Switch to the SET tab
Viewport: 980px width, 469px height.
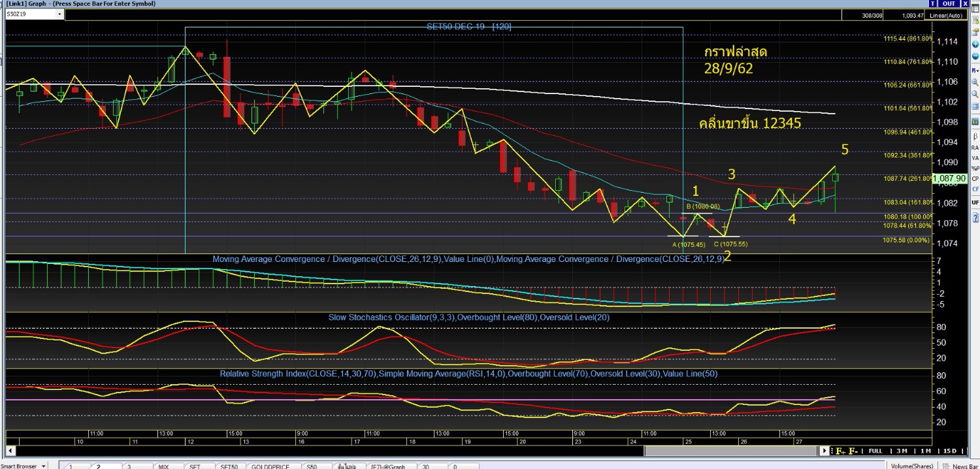[199, 466]
